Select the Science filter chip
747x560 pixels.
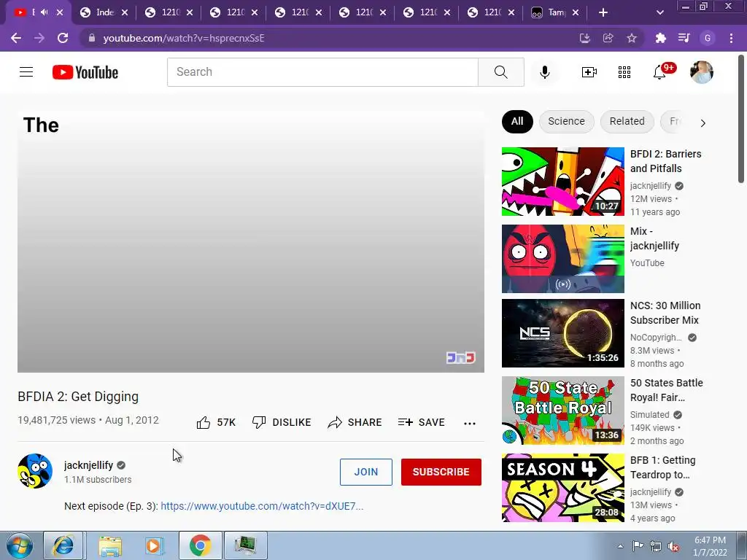pyautogui.click(x=566, y=122)
